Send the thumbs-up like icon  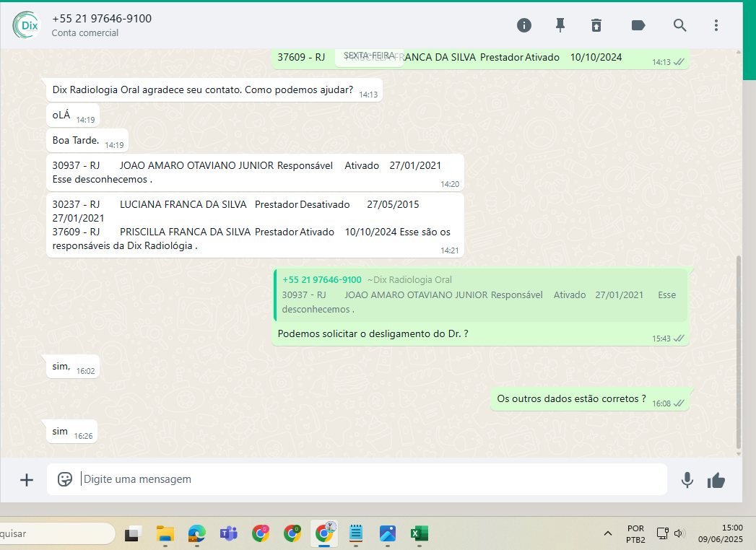(x=716, y=480)
